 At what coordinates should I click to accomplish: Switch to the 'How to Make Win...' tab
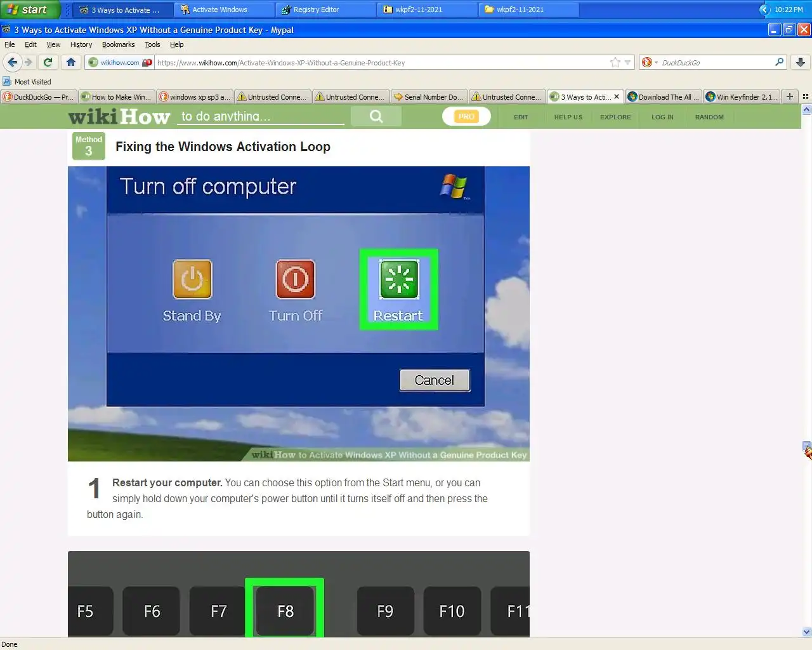point(117,96)
